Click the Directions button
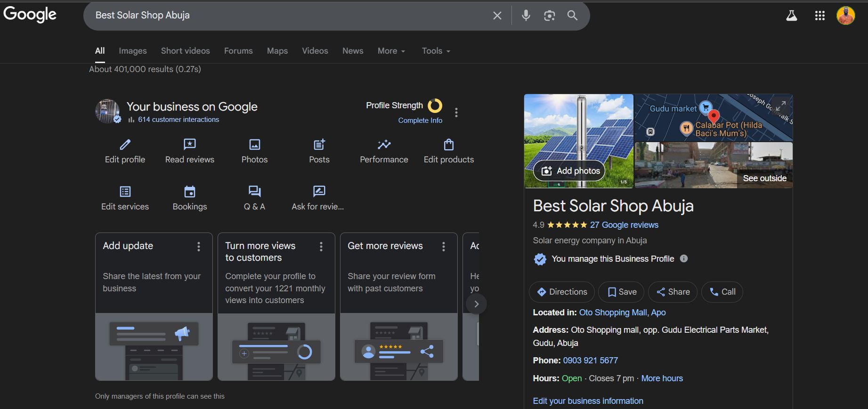The width and height of the screenshot is (868, 409). [562, 292]
